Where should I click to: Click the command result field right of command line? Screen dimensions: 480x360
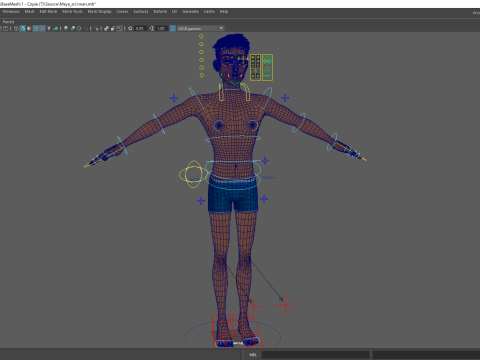point(426,355)
